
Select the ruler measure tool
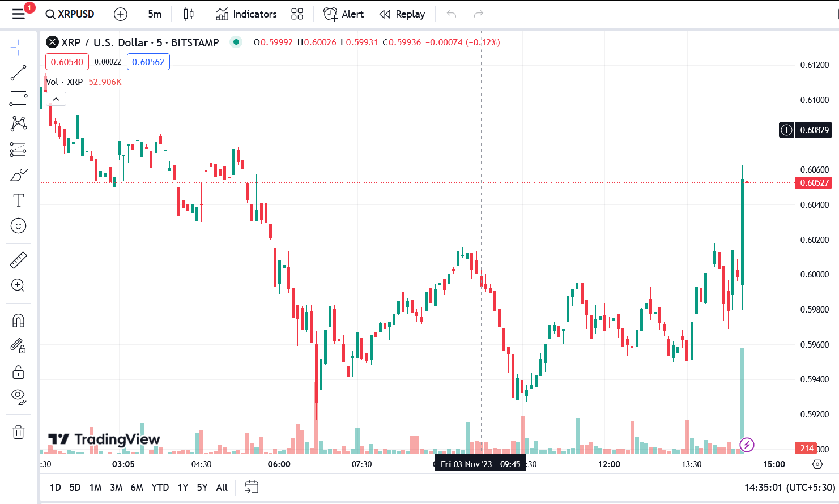pos(18,260)
